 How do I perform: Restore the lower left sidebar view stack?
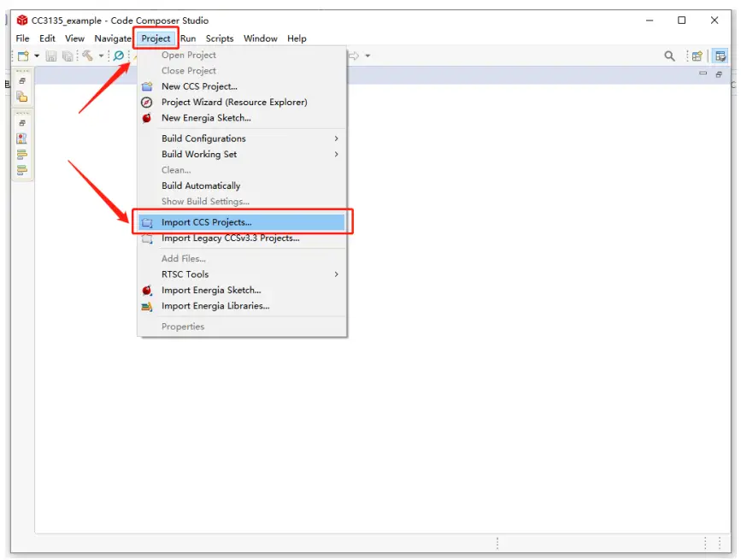[x=22, y=123]
